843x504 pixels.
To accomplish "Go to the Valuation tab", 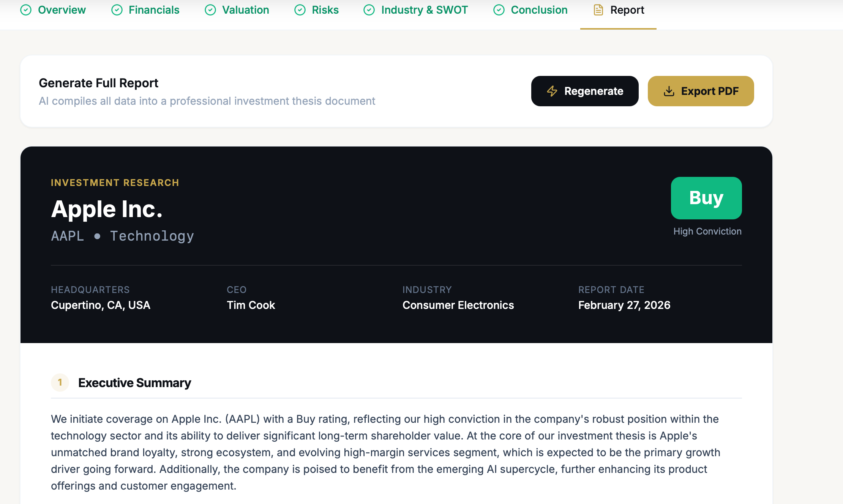I will tap(237, 10).
